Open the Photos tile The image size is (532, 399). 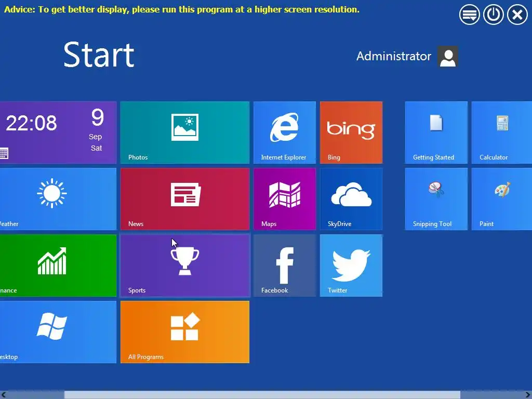click(185, 132)
